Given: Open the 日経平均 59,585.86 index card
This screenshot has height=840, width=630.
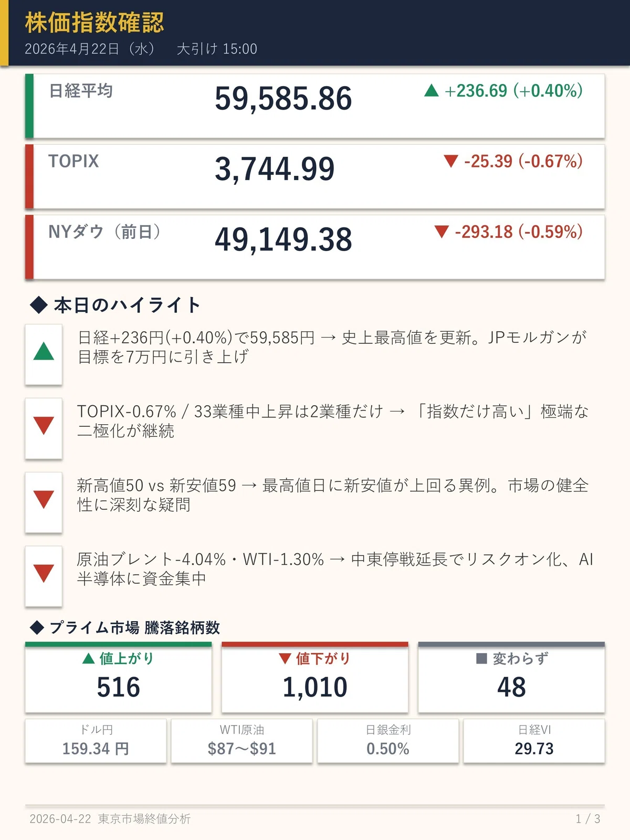Looking at the screenshot, I should click(x=315, y=106).
